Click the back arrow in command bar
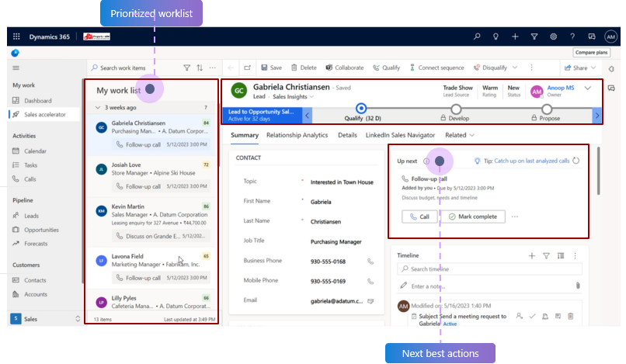Screen dimensions: 626x364 (x=231, y=68)
